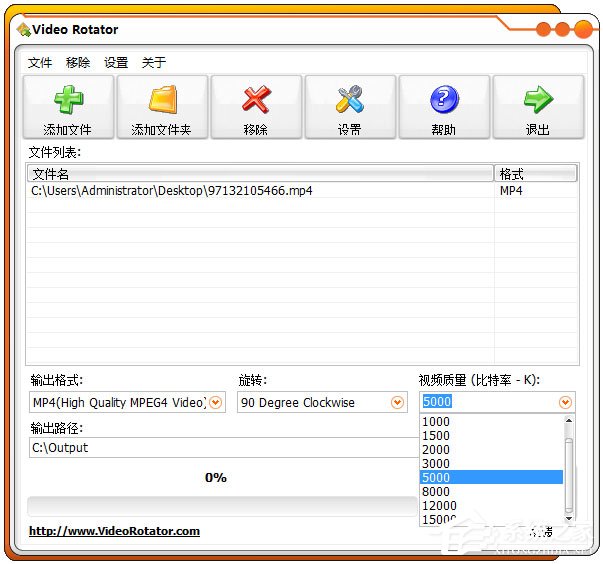Open 设置 with the tools icon

tap(350, 107)
